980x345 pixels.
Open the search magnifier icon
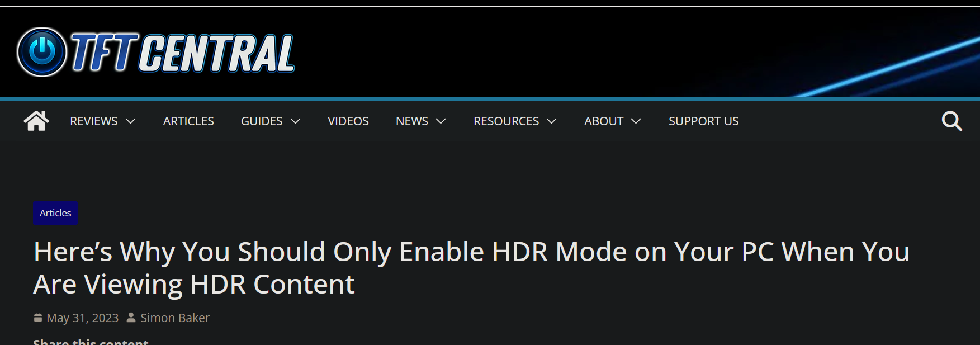click(951, 121)
